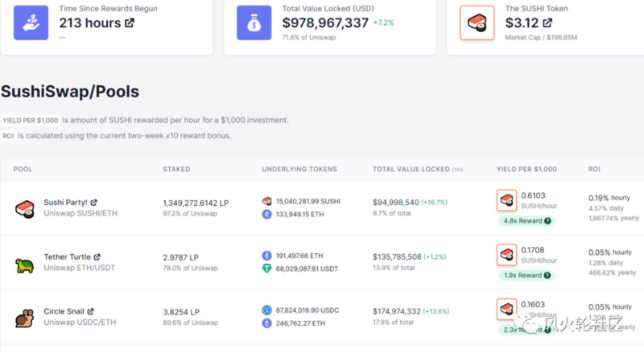This screenshot has height=353, width=644.
Task: Click Uniswap SUSHI/ETH pair label
Action: [x=80, y=213]
